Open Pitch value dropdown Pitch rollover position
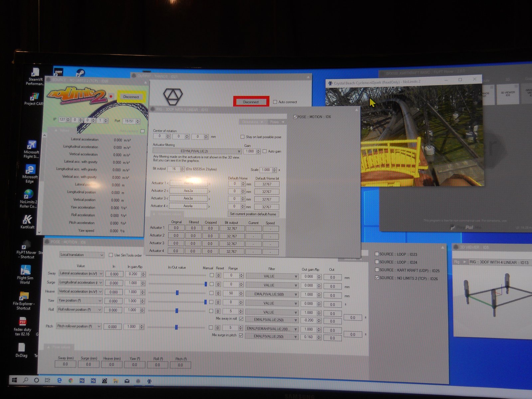532x399 pixels. [78, 326]
